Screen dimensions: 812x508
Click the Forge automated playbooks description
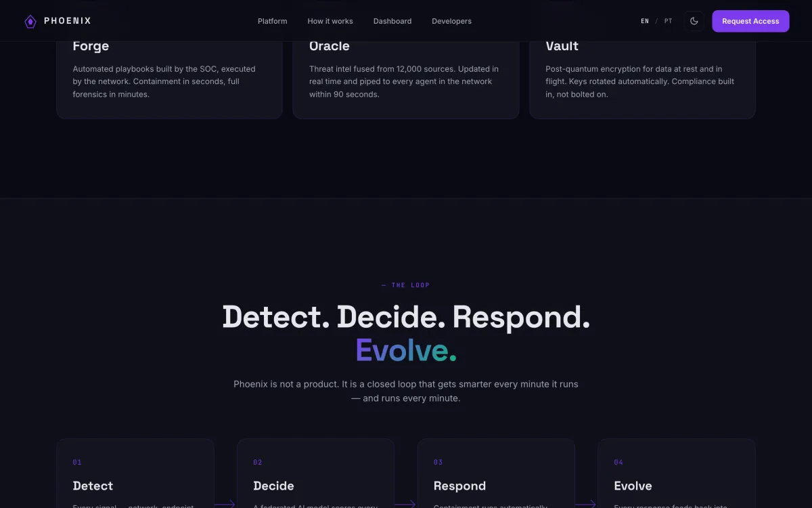(164, 81)
